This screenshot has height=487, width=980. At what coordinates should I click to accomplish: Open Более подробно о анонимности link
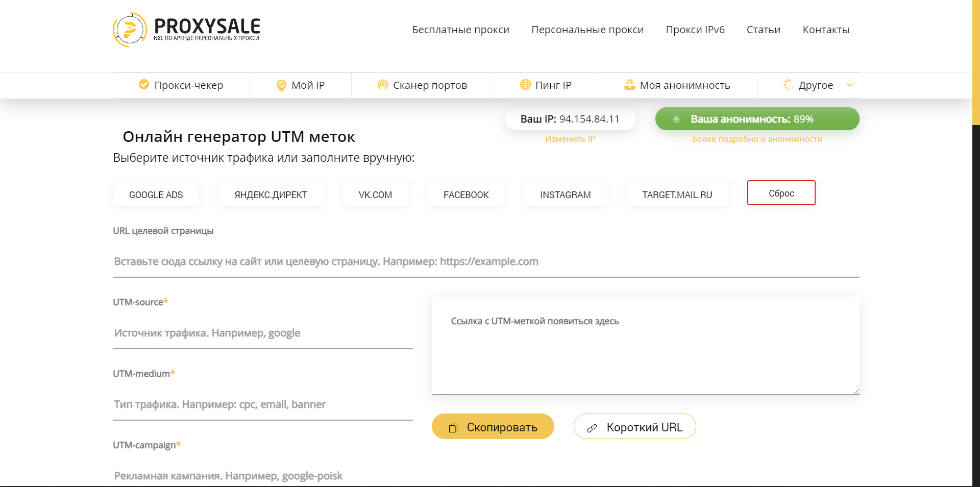(x=757, y=139)
